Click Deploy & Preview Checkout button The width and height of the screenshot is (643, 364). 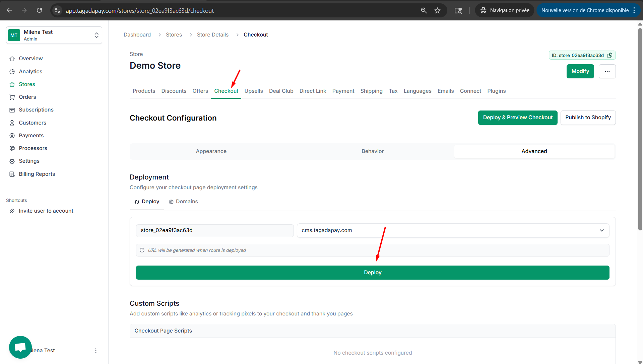click(518, 118)
